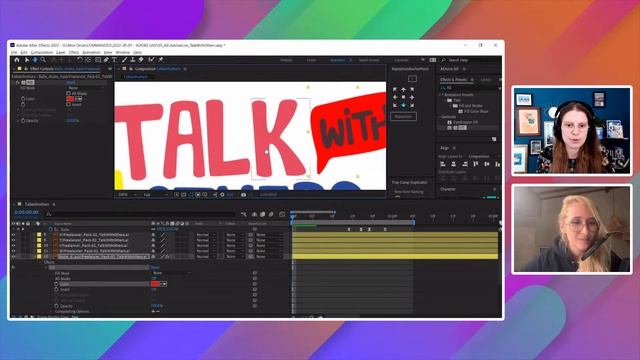640x360 pixels.
Task: Select the Eraser tool
Action: point(141,60)
